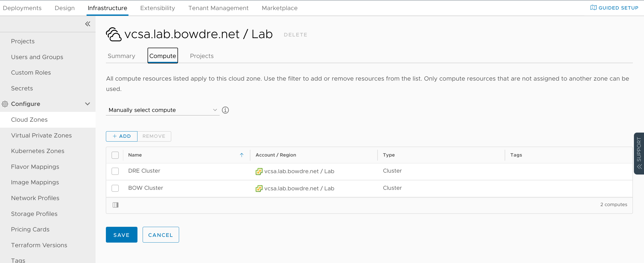
Task: Click the compute selection info icon
Action: click(x=225, y=110)
